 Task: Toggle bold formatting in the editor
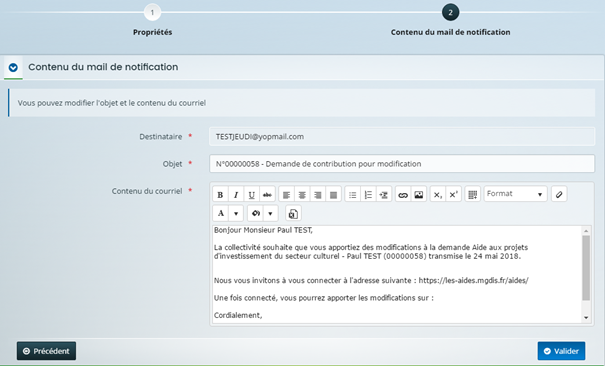pyautogui.click(x=220, y=194)
